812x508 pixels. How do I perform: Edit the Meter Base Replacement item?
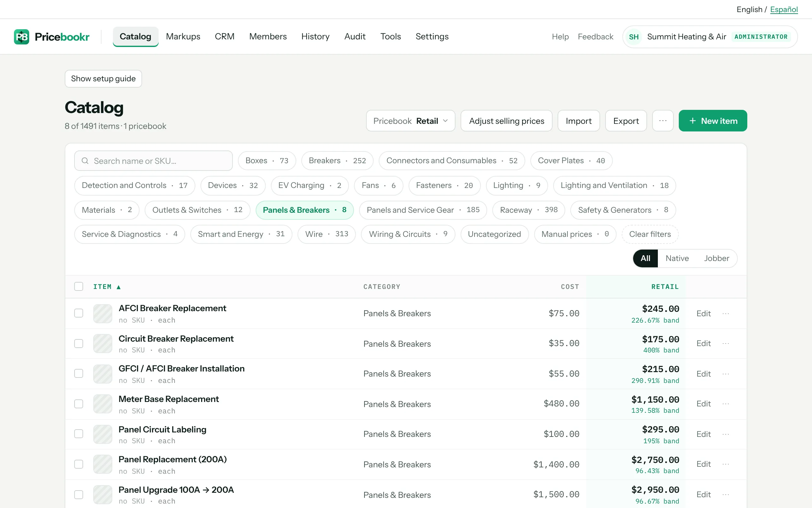(x=703, y=404)
